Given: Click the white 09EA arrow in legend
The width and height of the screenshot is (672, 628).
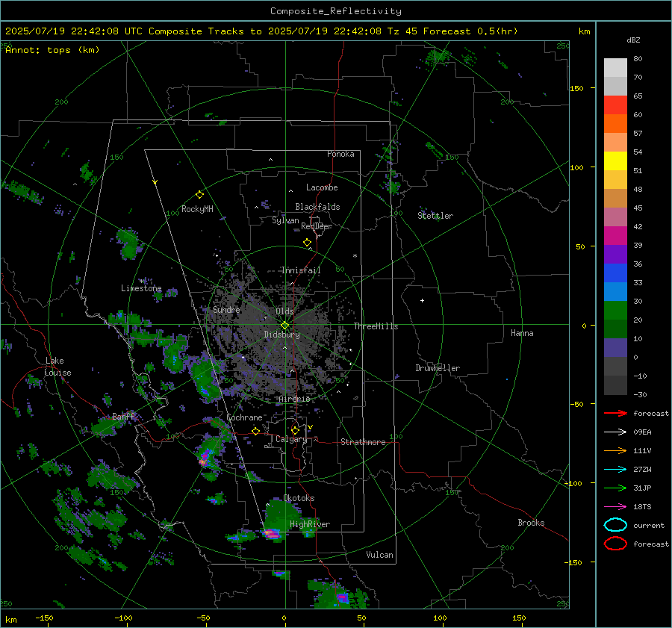Looking at the screenshot, I should [615, 432].
